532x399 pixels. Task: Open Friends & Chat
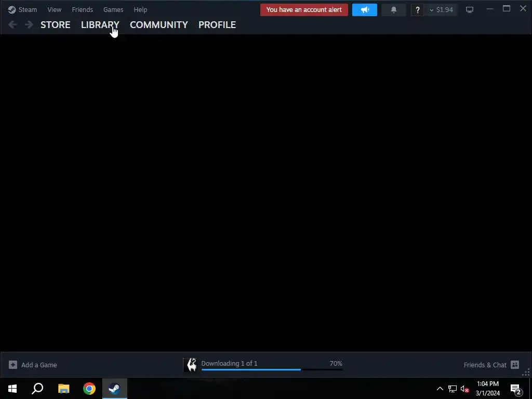point(485,365)
